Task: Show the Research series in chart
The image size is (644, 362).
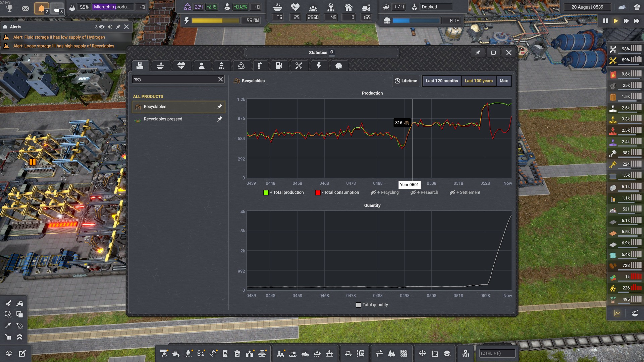Action: click(x=424, y=192)
